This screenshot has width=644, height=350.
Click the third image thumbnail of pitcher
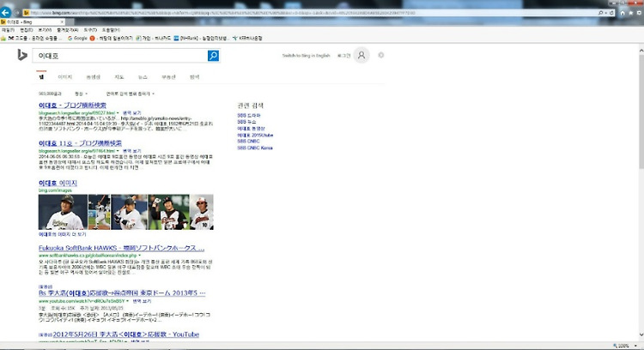point(129,212)
